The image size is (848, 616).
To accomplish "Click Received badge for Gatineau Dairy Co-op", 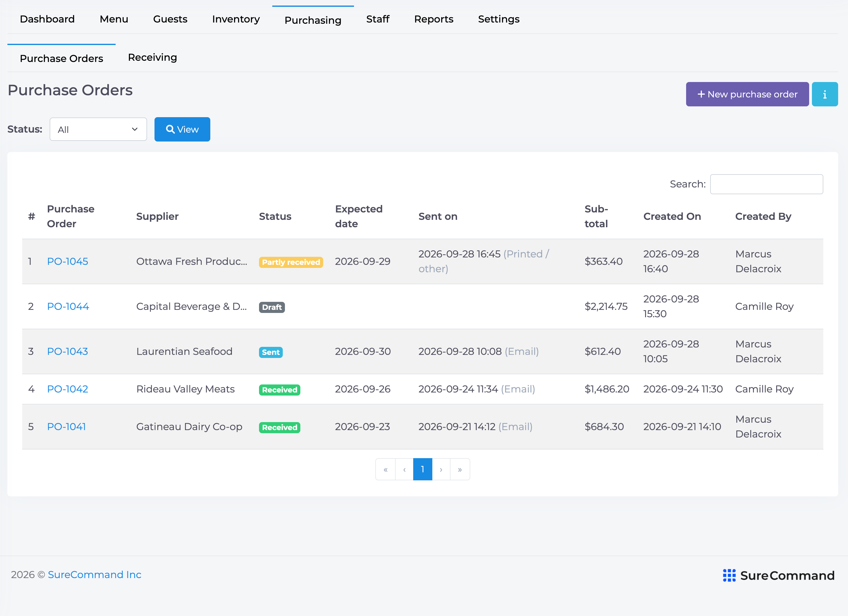I will [x=280, y=427].
